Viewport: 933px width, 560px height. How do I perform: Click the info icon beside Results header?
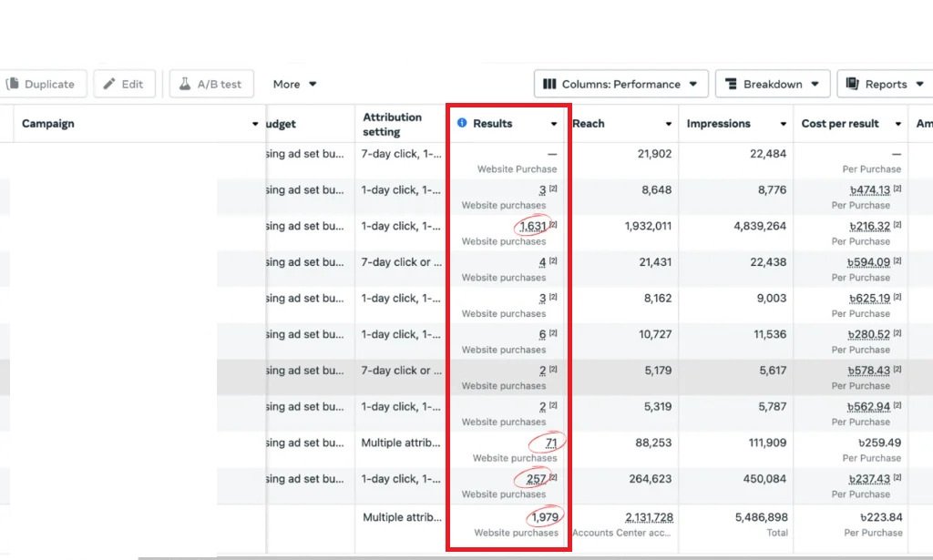click(x=462, y=123)
